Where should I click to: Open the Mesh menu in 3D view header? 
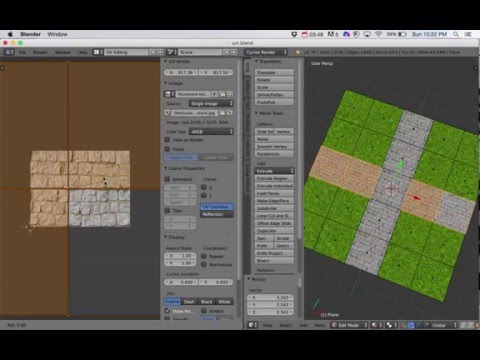point(320,325)
